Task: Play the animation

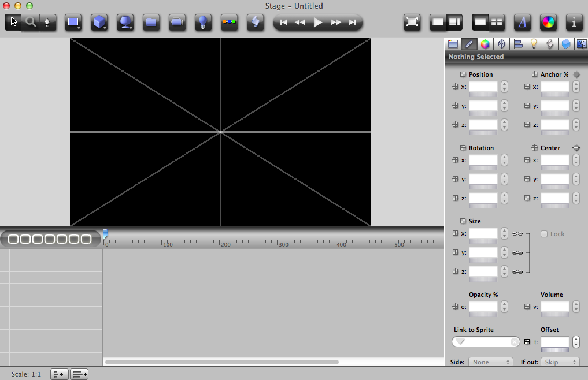Action: click(318, 23)
